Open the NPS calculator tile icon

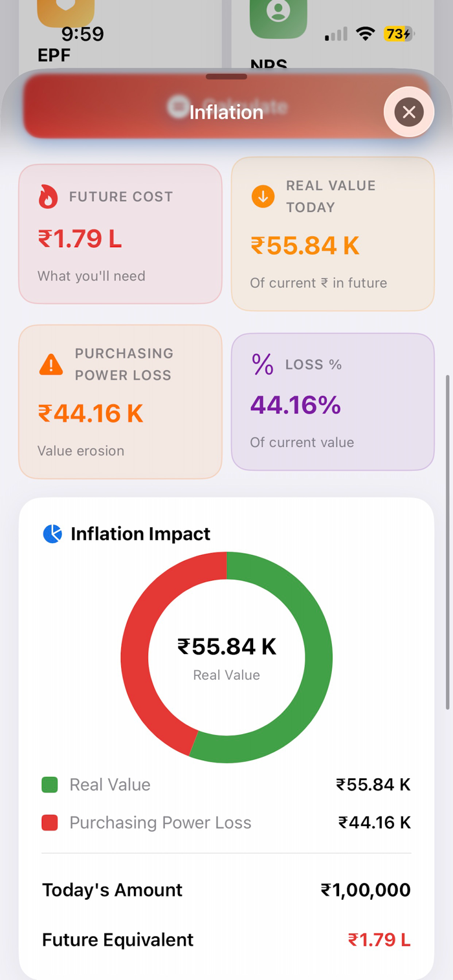click(x=278, y=16)
